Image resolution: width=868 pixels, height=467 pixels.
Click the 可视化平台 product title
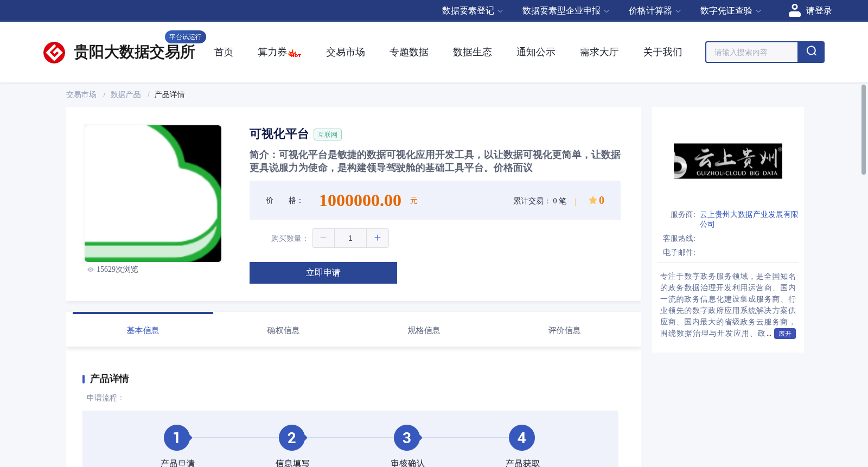pyautogui.click(x=279, y=134)
